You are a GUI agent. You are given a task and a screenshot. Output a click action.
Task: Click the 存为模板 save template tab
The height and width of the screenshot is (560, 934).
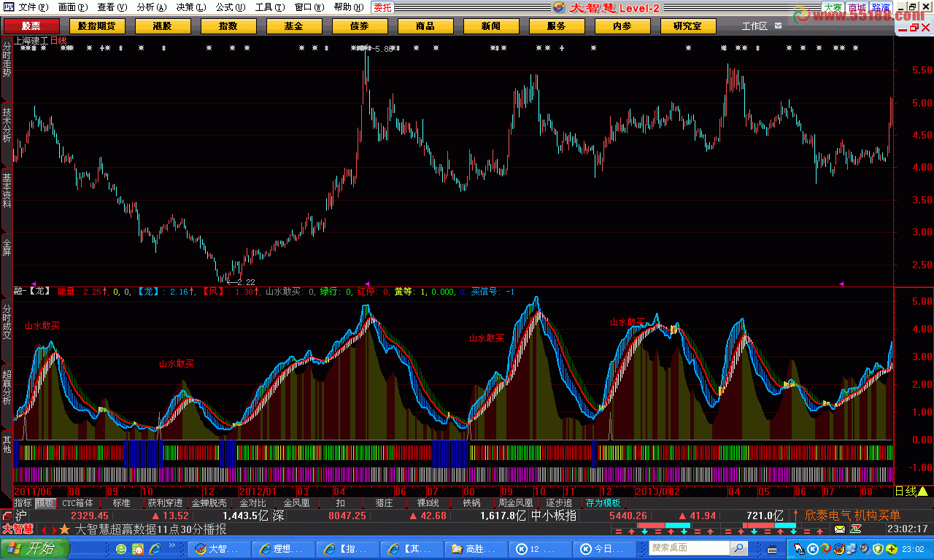[x=603, y=503]
